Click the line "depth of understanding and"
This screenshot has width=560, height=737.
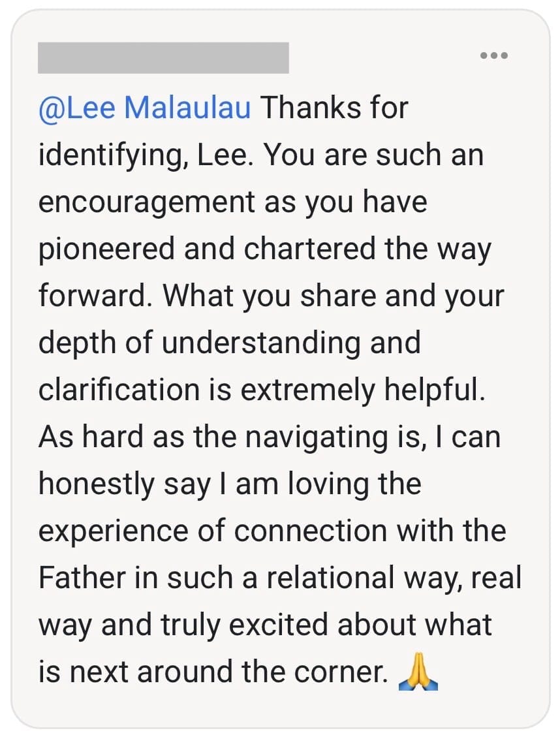229,343
